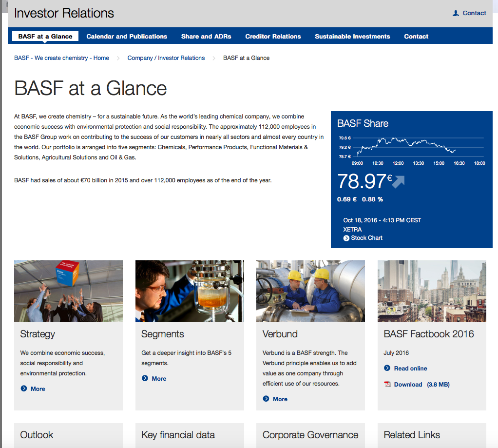This screenshot has width=498, height=448.
Task: Click the Corporate Governance card heading
Action: coord(310,435)
